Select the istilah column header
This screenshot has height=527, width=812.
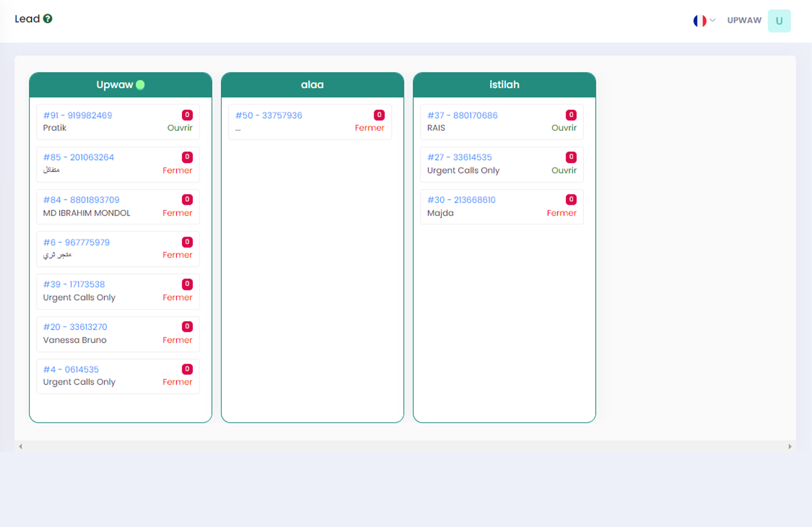pyautogui.click(x=504, y=85)
